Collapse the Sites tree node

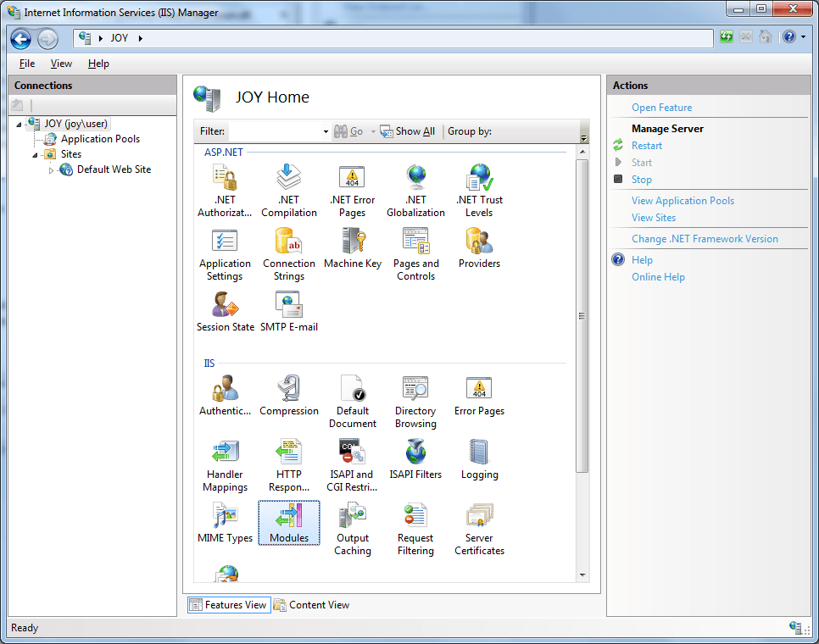(36, 155)
